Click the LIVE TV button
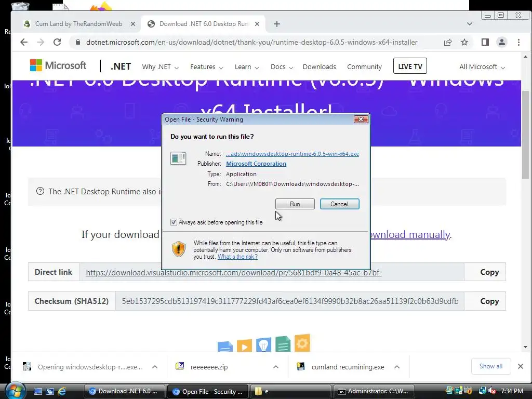 (410, 66)
